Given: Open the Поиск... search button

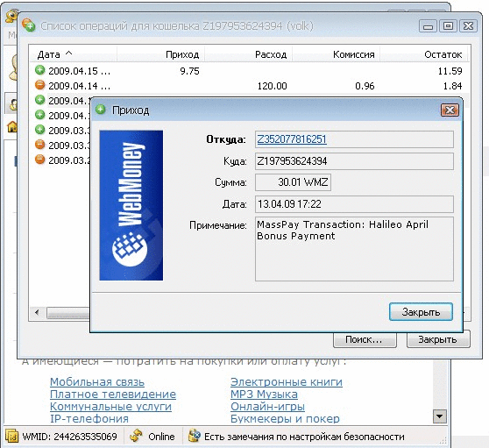Looking at the screenshot, I should pyautogui.click(x=365, y=339).
